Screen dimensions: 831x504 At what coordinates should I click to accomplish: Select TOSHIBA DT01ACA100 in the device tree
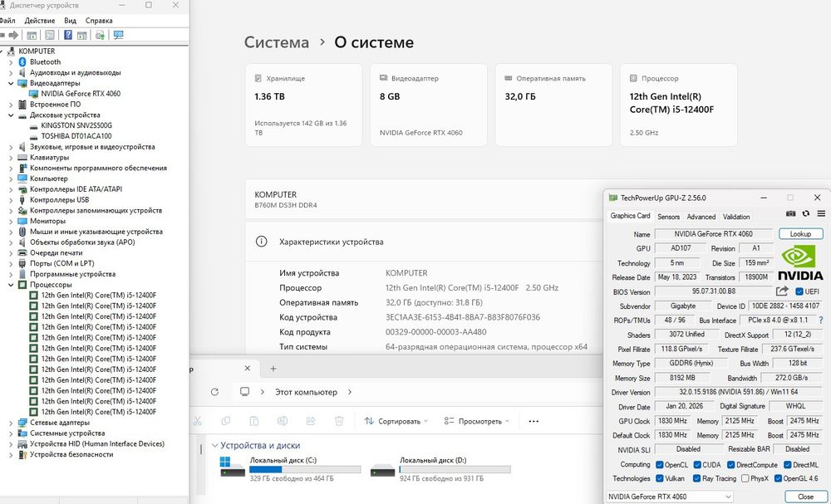[76, 136]
